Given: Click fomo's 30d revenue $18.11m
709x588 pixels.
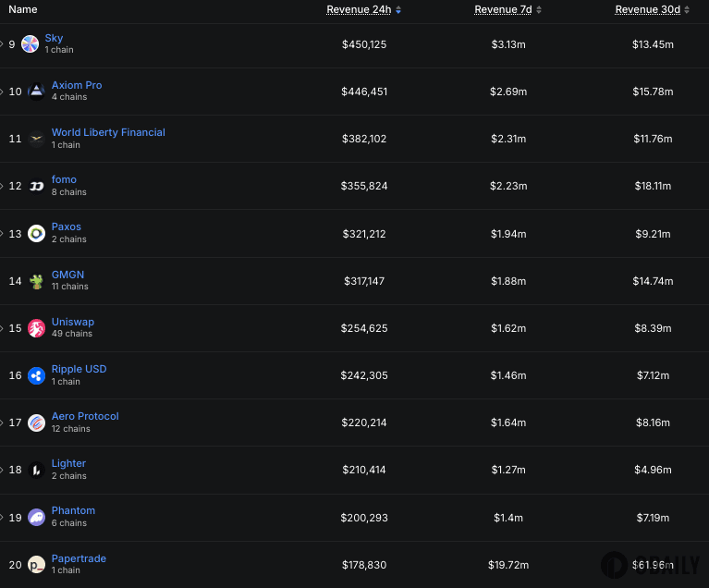Looking at the screenshot, I should (653, 186).
